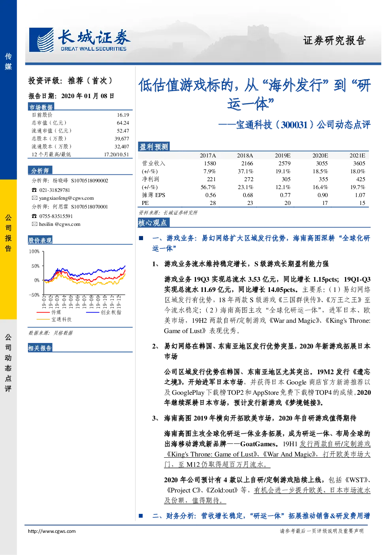Open email link yangxiaofeng@cgws.com

tap(66, 198)
